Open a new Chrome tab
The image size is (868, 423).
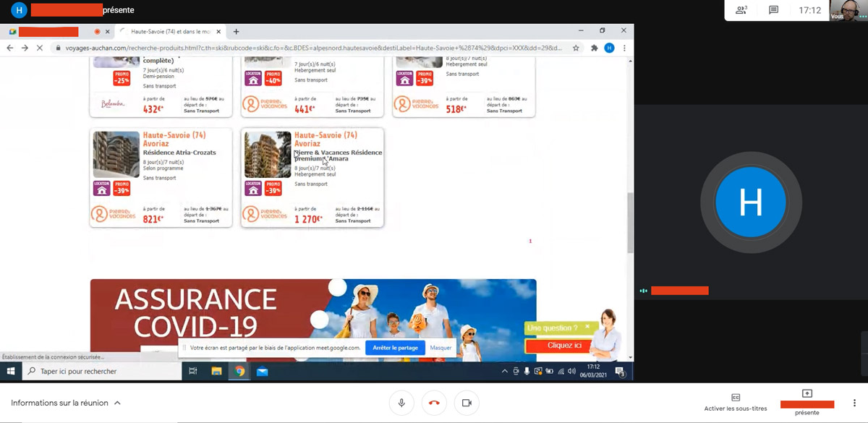click(236, 31)
